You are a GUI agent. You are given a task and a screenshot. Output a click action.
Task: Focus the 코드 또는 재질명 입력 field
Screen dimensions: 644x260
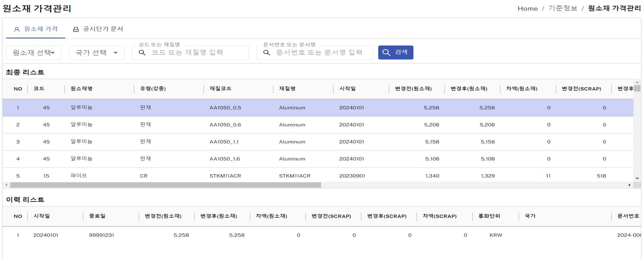pos(190,53)
